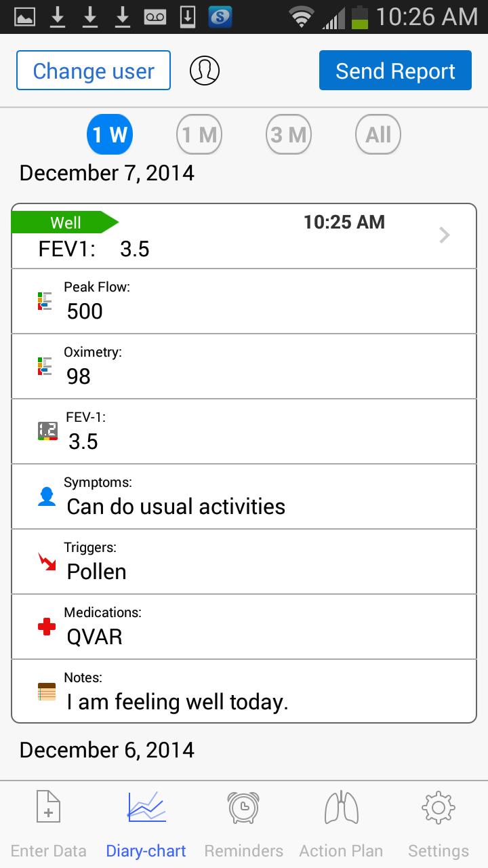Select the red Triggers arrow icon
The image size is (488, 868).
45,561
